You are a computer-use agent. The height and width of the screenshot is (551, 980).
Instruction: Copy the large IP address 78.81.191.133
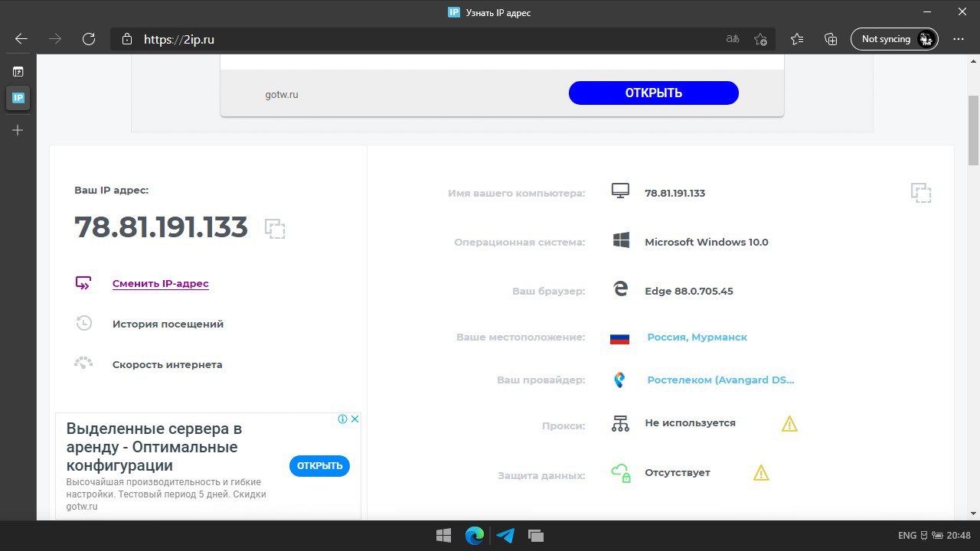click(x=275, y=229)
